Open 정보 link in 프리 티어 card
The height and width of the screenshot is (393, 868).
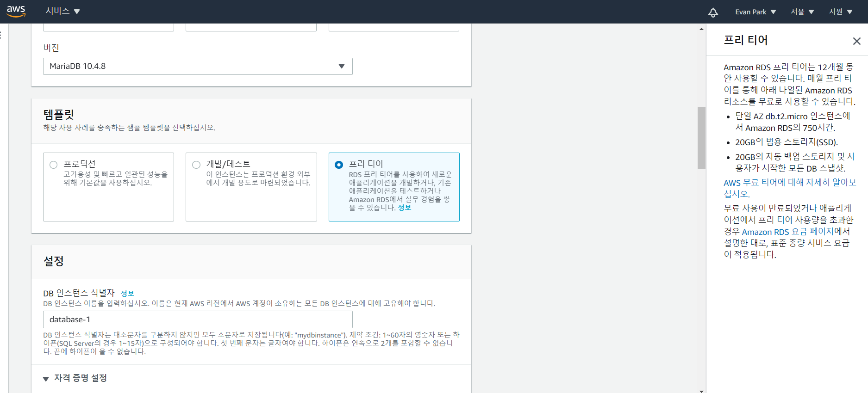pos(405,208)
